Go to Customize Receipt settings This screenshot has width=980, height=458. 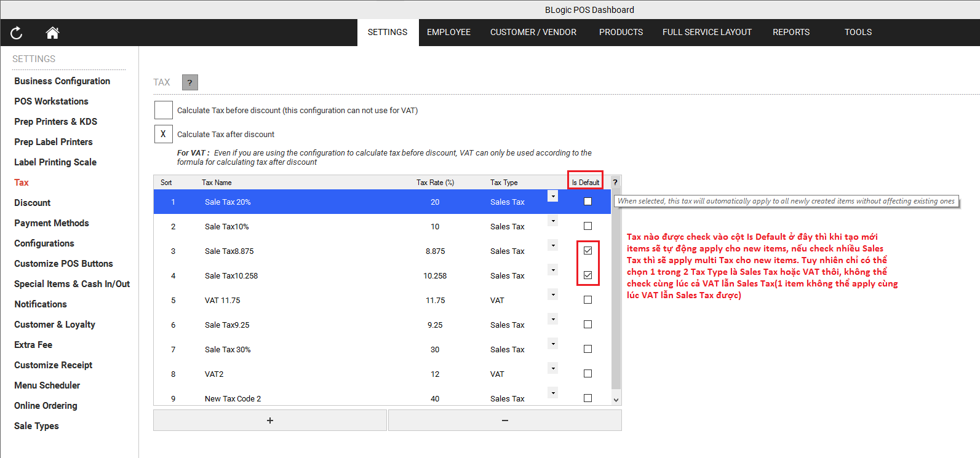[54, 365]
